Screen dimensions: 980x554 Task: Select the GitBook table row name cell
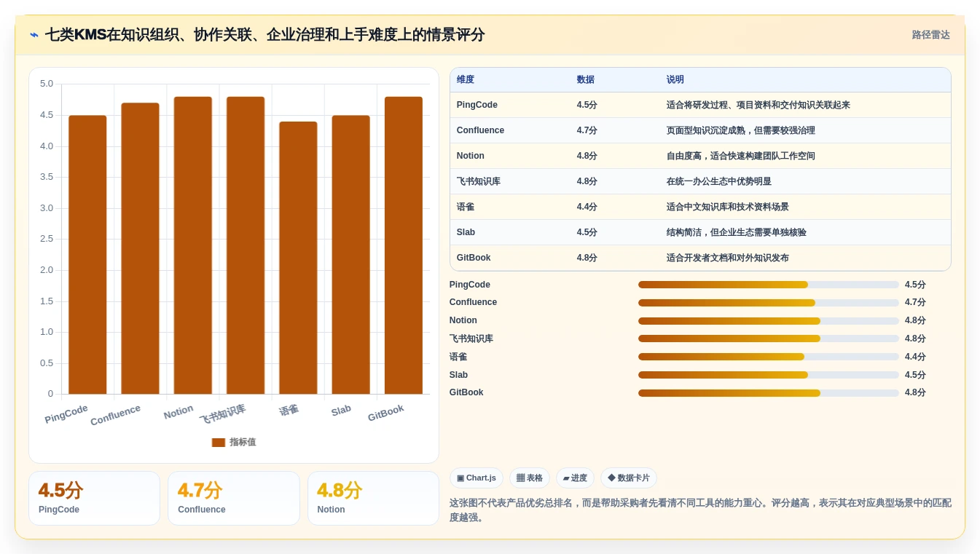point(474,258)
